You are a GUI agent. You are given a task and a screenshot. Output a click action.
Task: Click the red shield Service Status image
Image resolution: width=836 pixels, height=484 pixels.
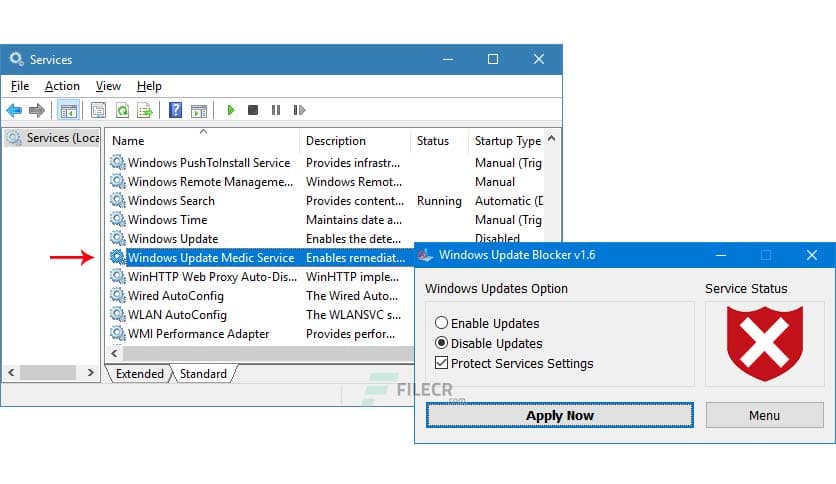tap(765, 344)
